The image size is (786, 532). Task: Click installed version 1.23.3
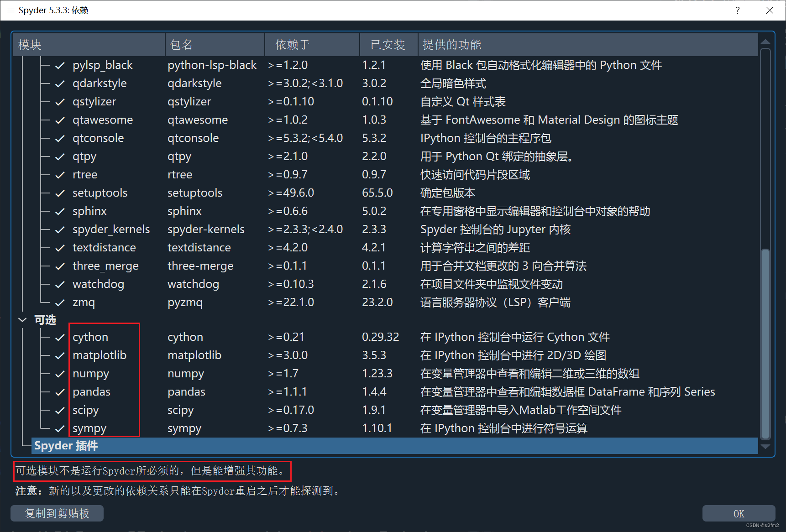[x=377, y=374]
